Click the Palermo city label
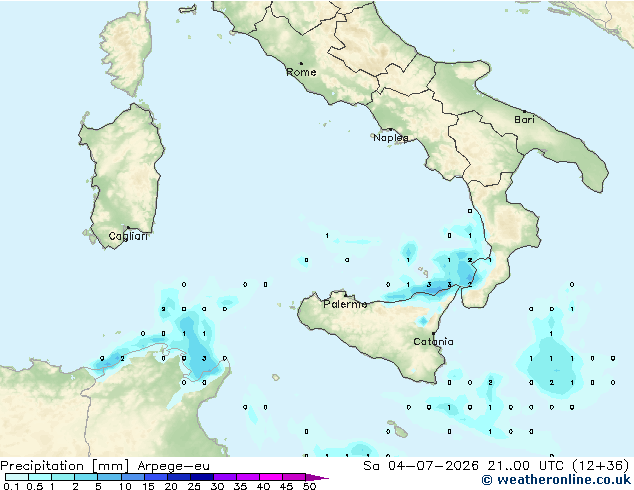 click(345, 304)
